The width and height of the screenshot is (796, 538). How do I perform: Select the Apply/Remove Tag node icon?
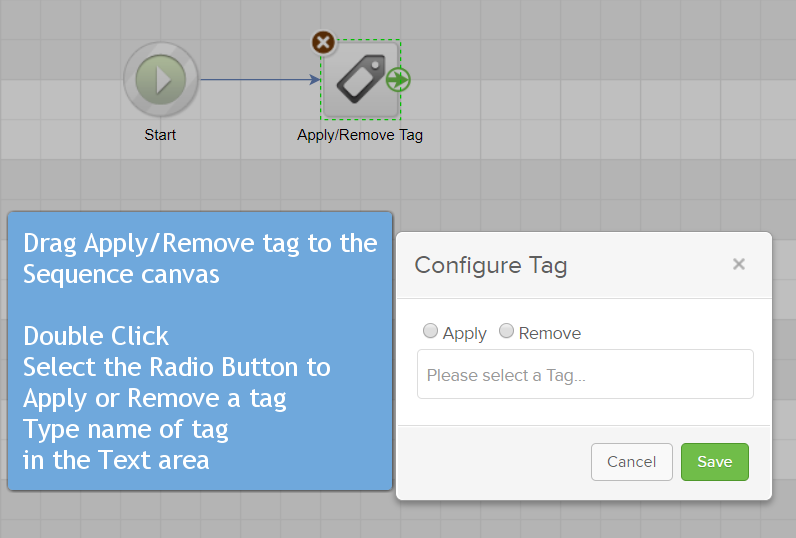click(x=360, y=80)
